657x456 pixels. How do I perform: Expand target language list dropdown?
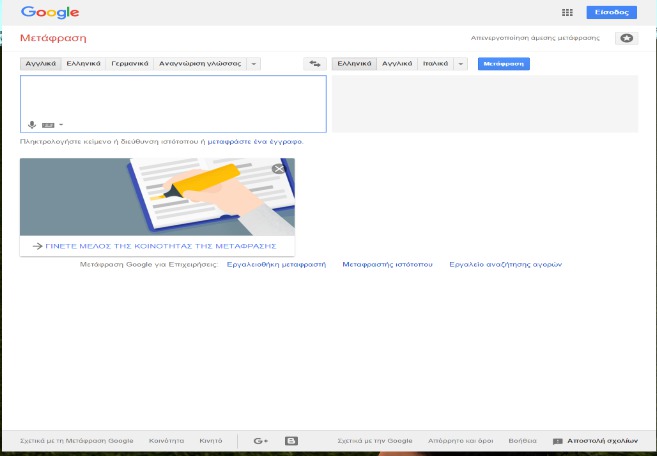460,64
